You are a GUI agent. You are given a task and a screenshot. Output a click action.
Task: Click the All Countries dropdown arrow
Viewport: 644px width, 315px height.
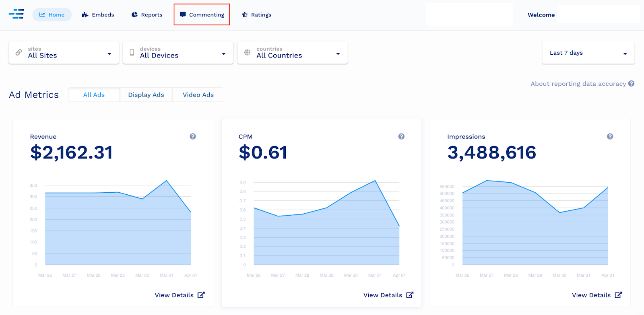(338, 54)
